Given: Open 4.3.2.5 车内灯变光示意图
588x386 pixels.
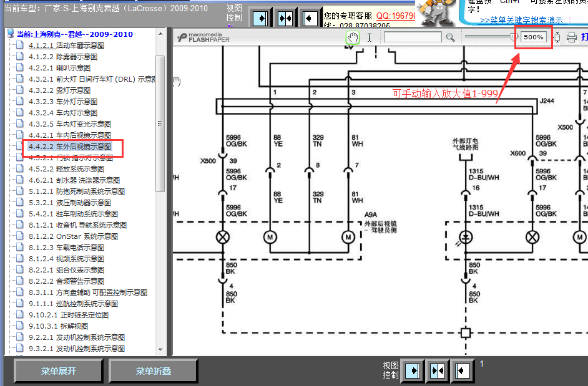Looking at the screenshot, I should coord(70,124).
